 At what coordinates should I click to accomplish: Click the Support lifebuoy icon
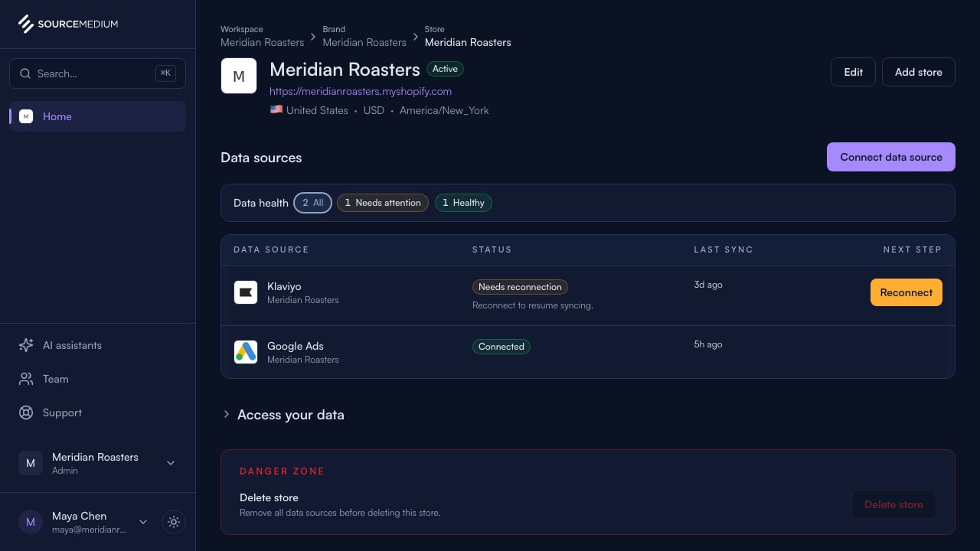26,412
